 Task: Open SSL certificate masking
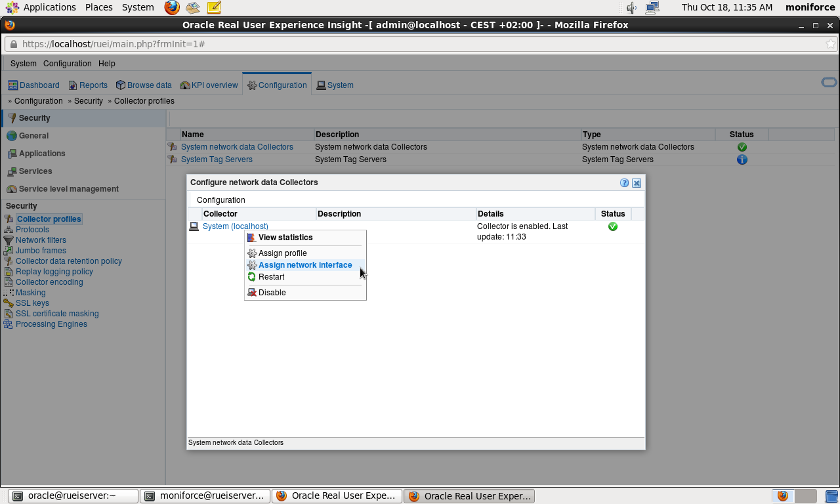click(x=57, y=314)
